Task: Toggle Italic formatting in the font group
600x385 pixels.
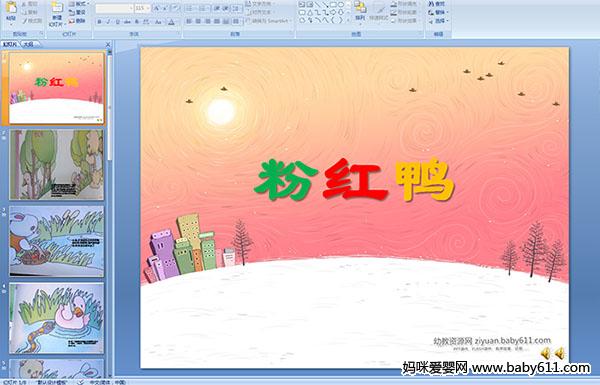Action: pos(109,22)
